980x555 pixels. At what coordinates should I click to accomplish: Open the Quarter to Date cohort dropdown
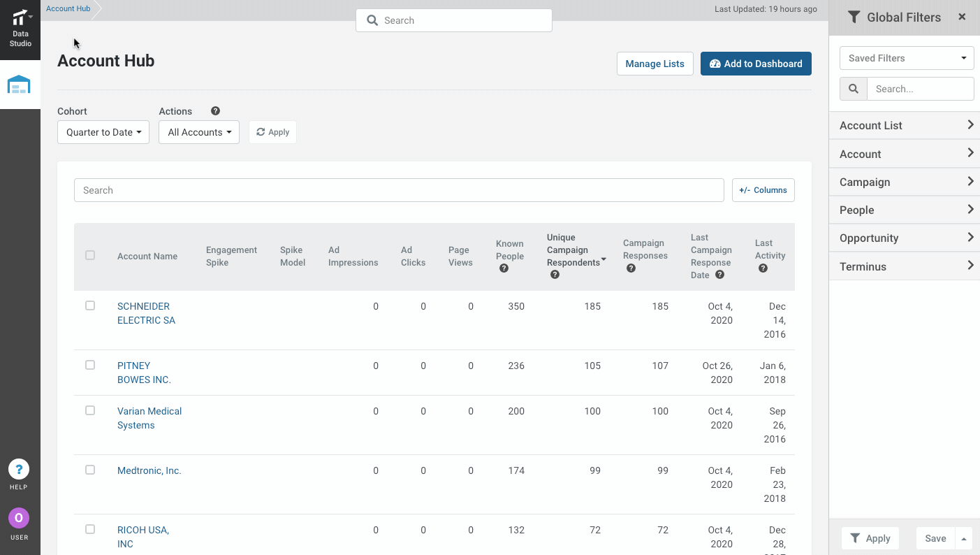[103, 132]
